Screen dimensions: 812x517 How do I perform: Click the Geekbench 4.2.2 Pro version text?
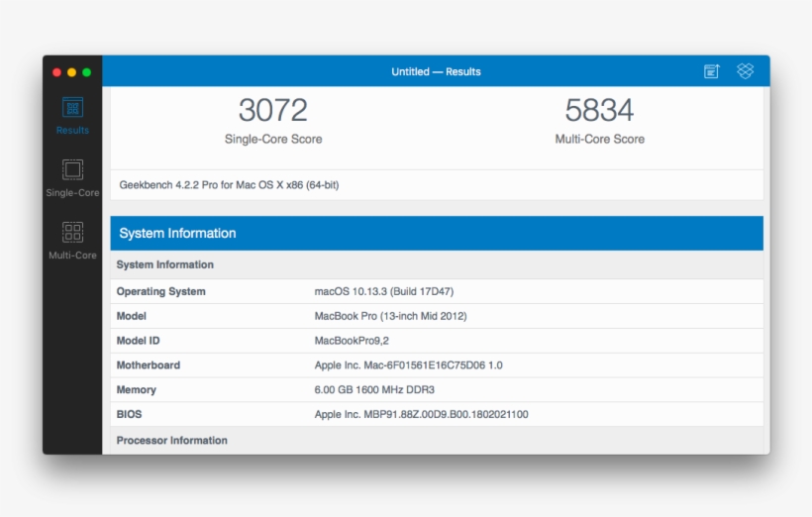pos(229,185)
